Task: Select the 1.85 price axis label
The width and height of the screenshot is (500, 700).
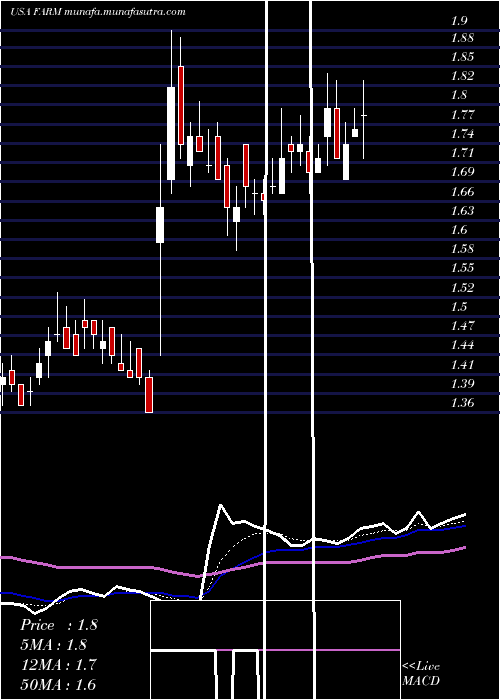Action: click(462, 57)
